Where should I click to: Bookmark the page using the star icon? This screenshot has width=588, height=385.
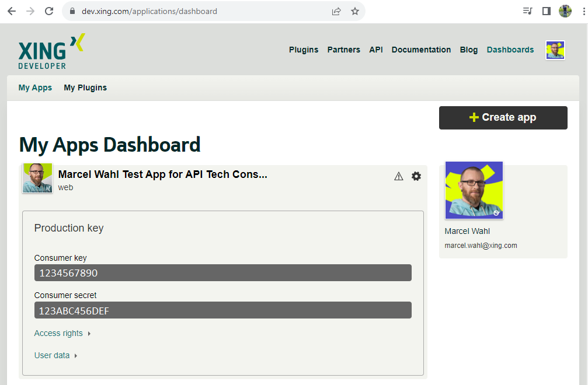(355, 10)
